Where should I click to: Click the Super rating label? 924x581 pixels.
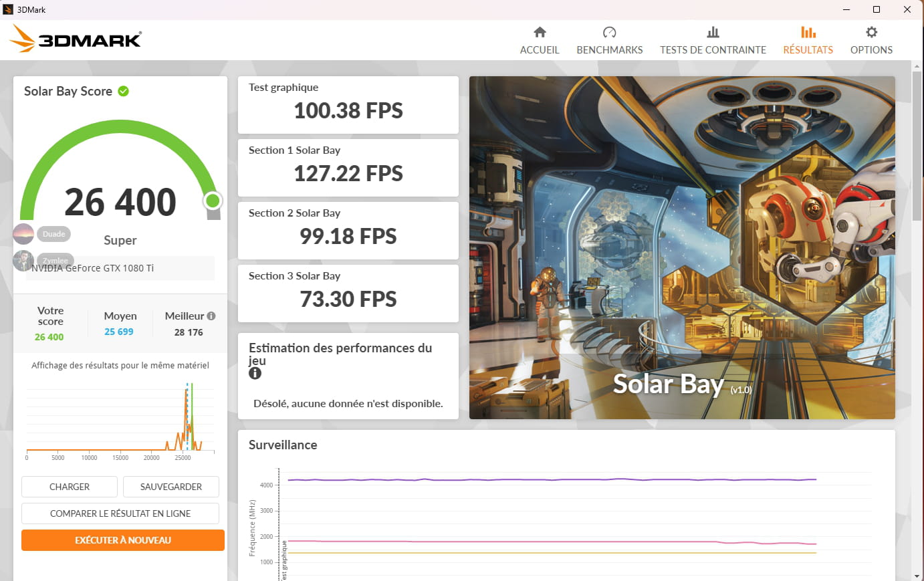tap(120, 240)
